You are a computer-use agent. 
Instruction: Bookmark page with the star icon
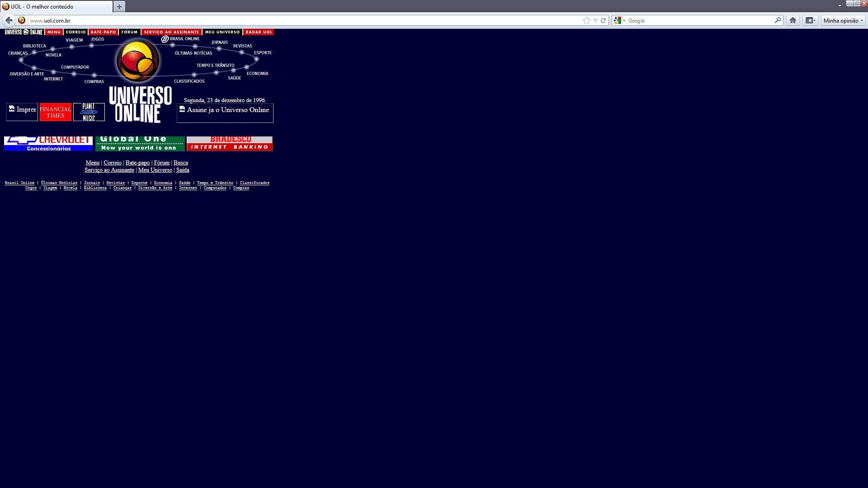pyautogui.click(x=586, y=20)
